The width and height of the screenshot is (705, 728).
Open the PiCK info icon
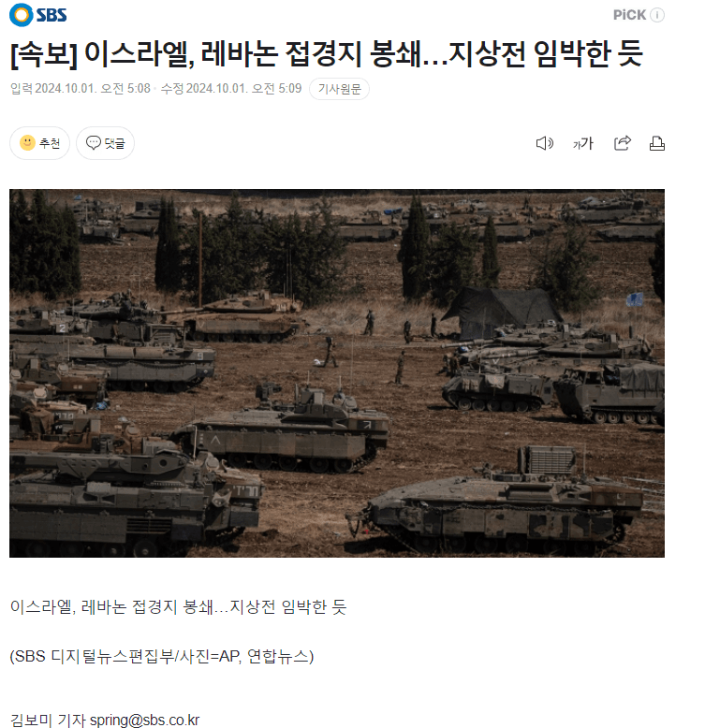tap(657, 15)
